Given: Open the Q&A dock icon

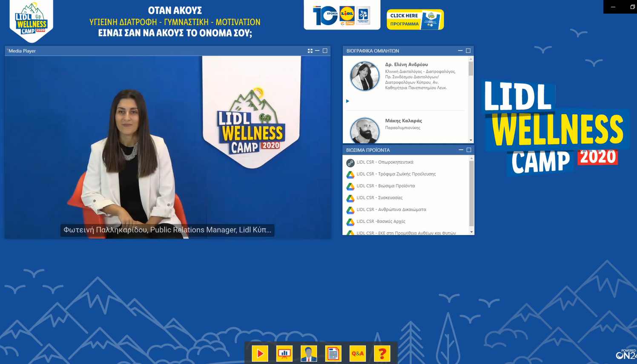Looking at the screenshot, I should pos(358,353).
